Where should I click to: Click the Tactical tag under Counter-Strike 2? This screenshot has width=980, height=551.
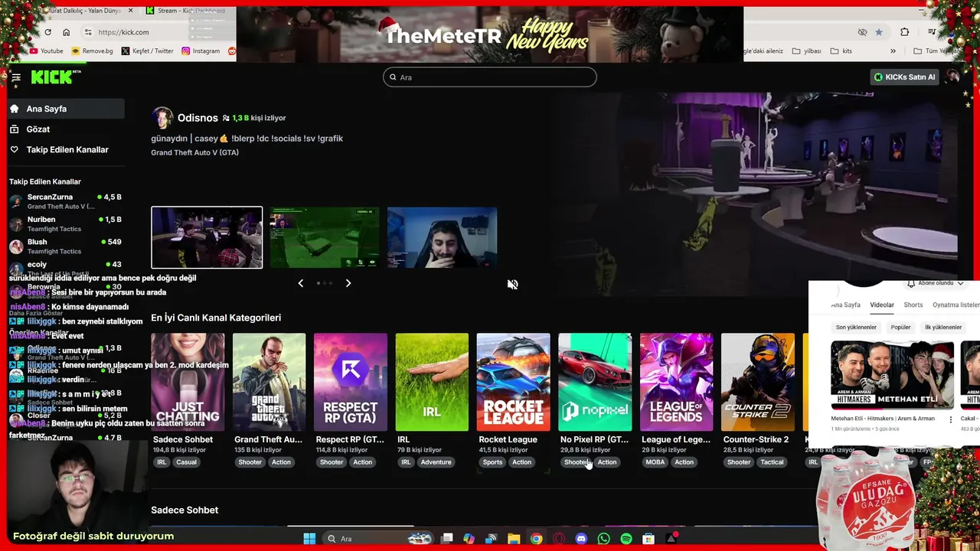772,462
